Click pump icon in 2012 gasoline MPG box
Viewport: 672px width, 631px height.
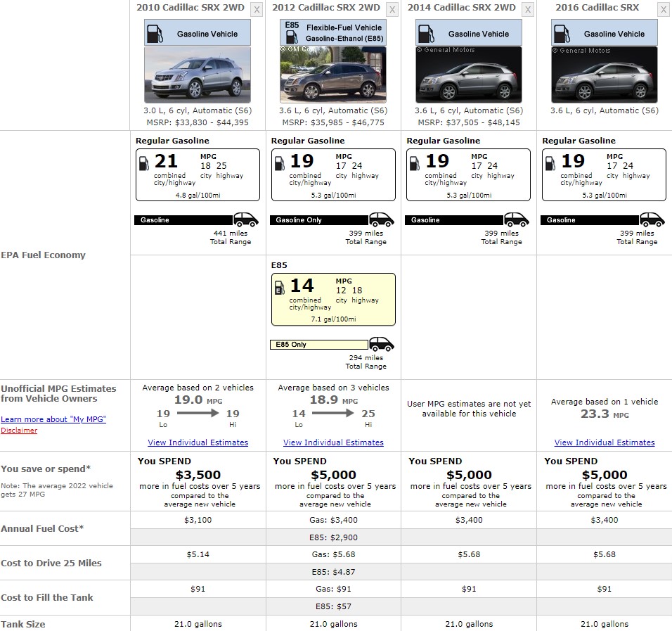click(x=280, y=163)
